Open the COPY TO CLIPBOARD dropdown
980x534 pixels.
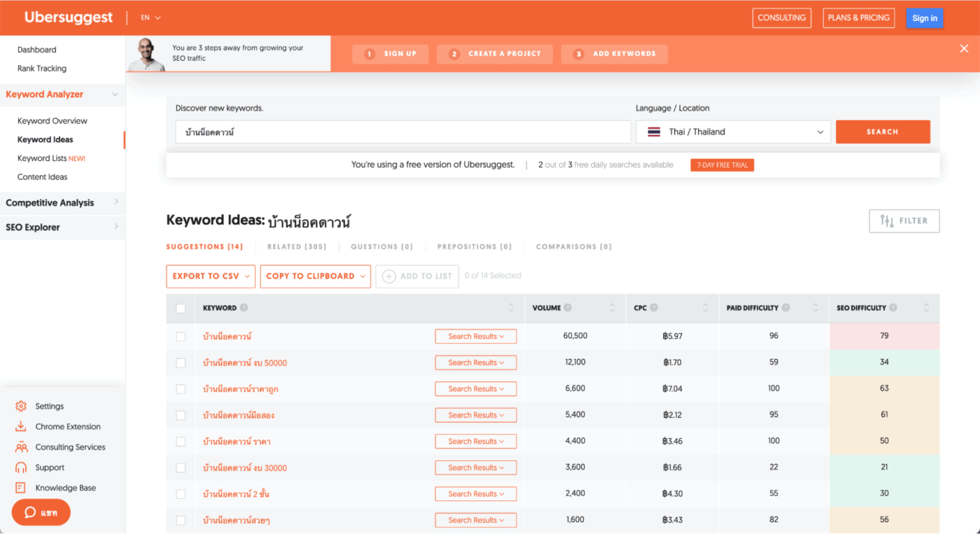pyautogui.click(x=315, y=276)
